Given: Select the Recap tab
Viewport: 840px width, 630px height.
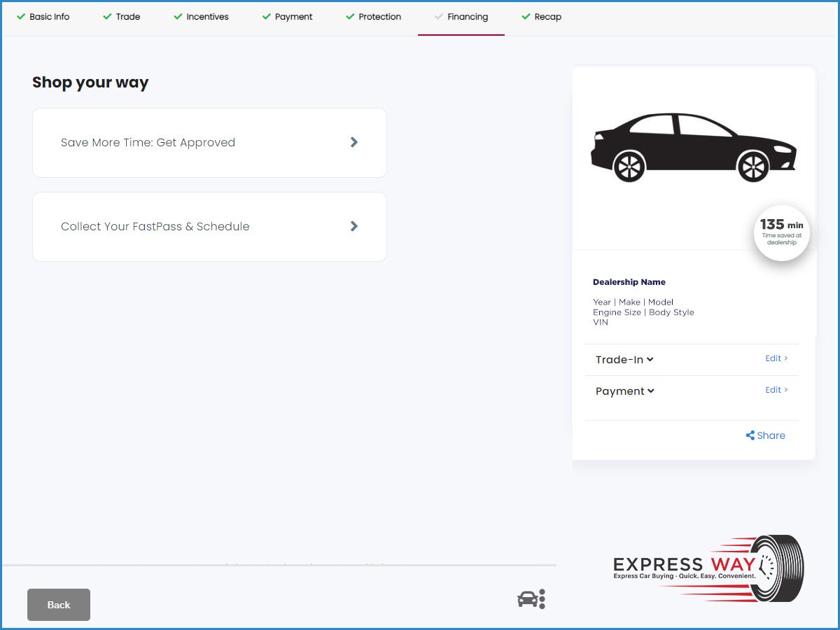Looking at the screenshot, I should [x=542, y=17].
